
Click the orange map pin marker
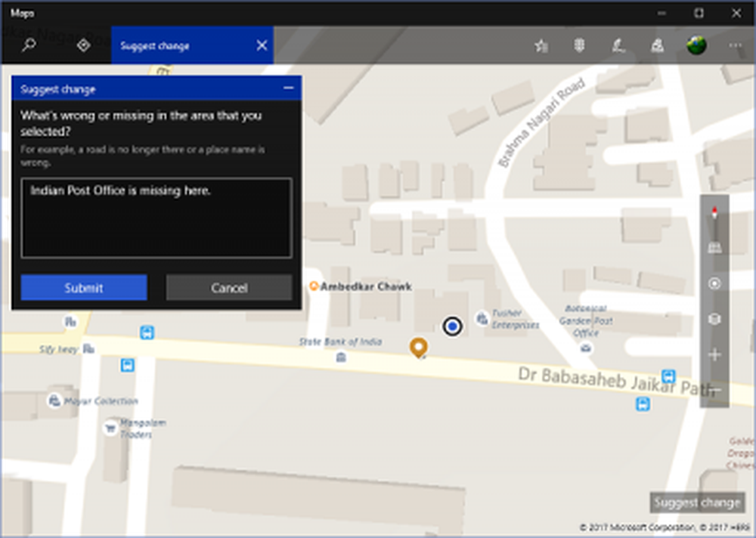pyautogui.click(x=418, y=347)
